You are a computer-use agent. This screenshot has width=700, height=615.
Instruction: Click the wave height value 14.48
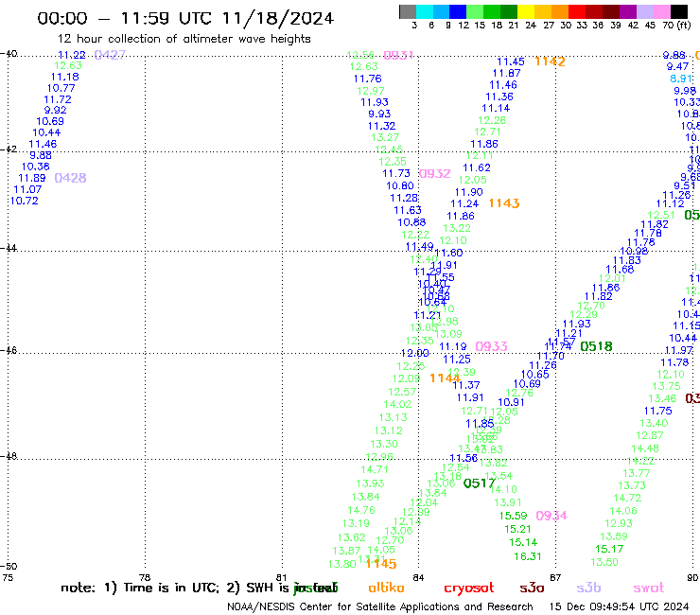tap(645, 448)
